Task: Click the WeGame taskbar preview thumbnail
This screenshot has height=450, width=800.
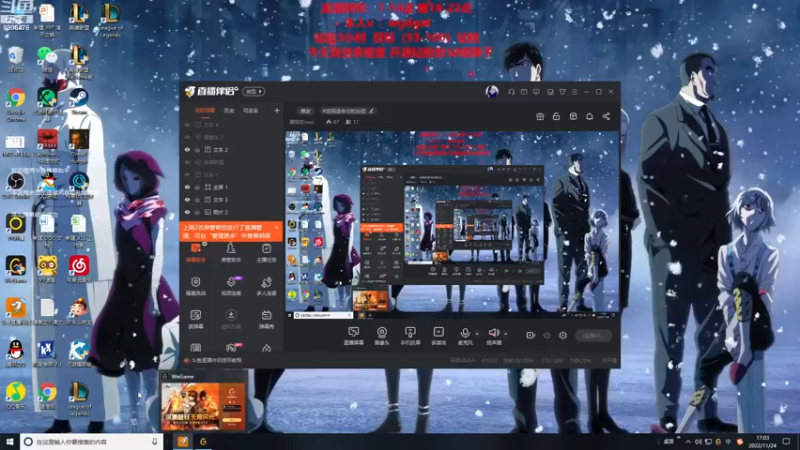Action: pos(203,406)
